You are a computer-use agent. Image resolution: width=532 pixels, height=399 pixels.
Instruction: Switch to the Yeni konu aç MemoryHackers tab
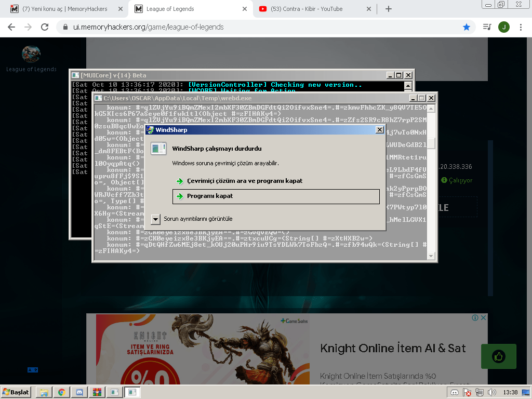64,9
